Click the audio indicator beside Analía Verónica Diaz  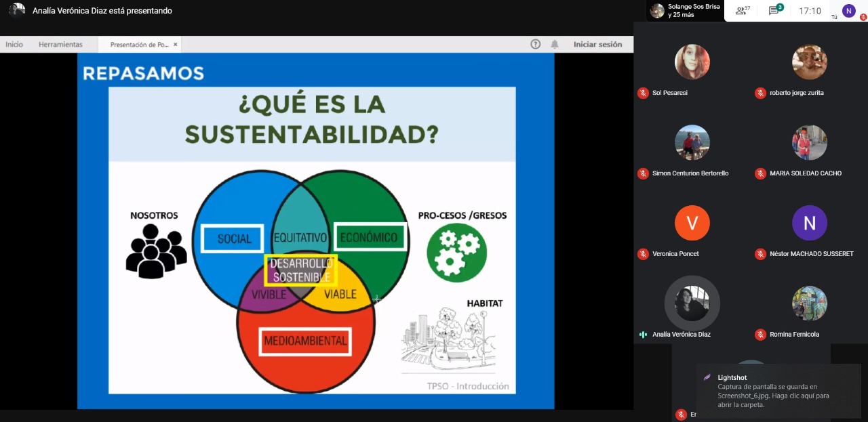pyautogui.click(x=643, y=335)
